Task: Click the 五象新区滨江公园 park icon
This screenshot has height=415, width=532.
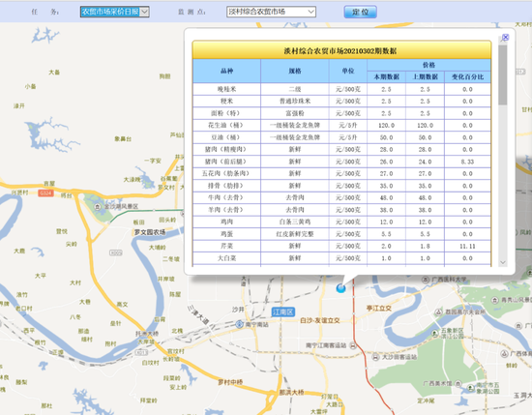Action: (x=435, y=333)
